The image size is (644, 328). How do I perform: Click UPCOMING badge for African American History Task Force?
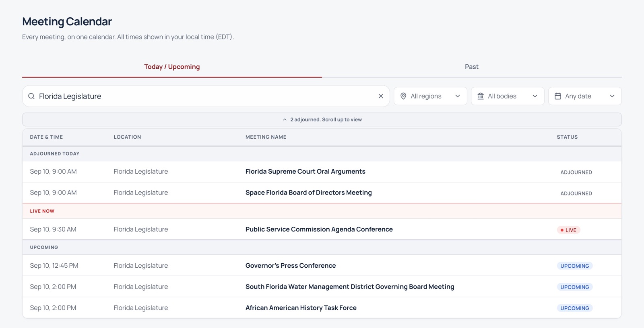pyautogui.click(x=575, y=308)
